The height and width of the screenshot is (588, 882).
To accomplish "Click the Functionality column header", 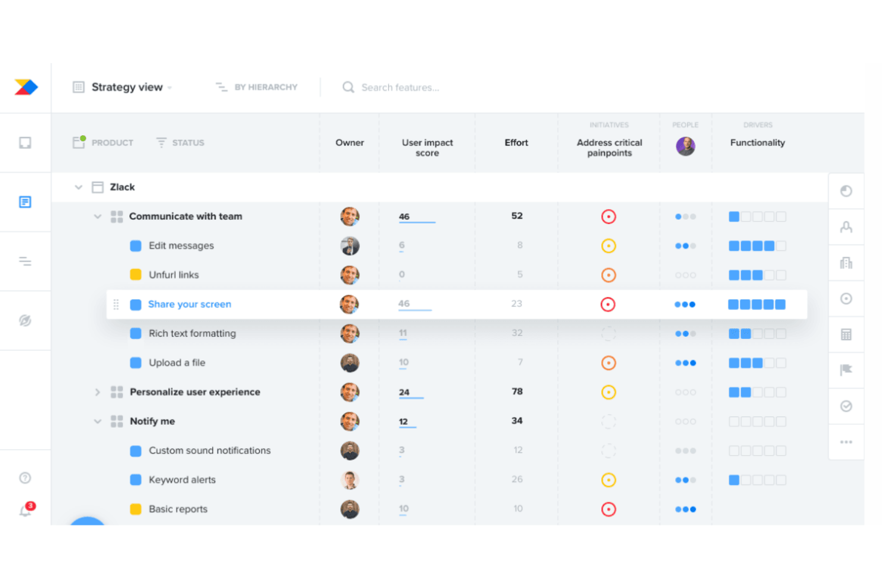I will [x=757, y=142].
